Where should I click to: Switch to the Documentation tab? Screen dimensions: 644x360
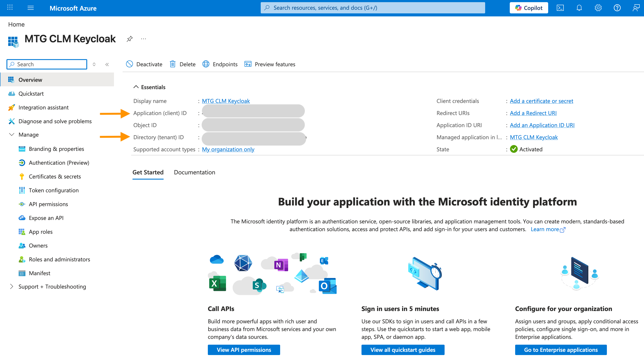point(194,172)
